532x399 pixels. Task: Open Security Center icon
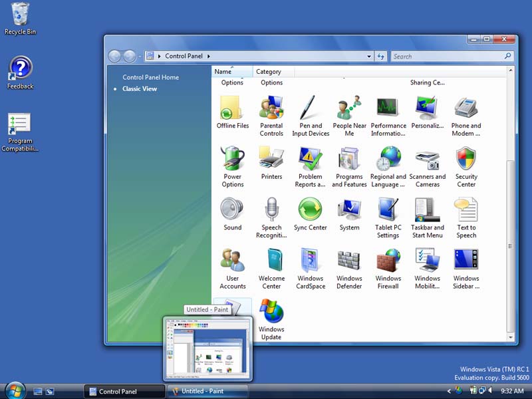point(466,167)
